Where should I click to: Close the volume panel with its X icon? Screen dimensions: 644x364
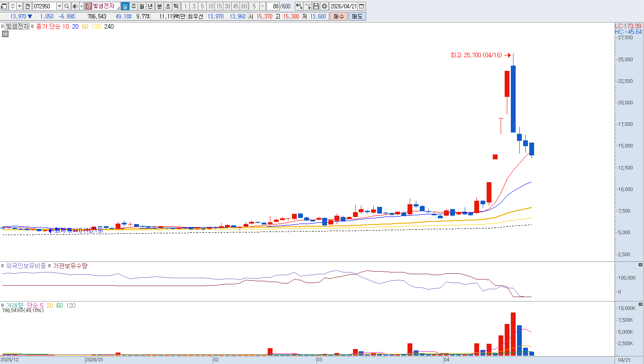[640, 305]
